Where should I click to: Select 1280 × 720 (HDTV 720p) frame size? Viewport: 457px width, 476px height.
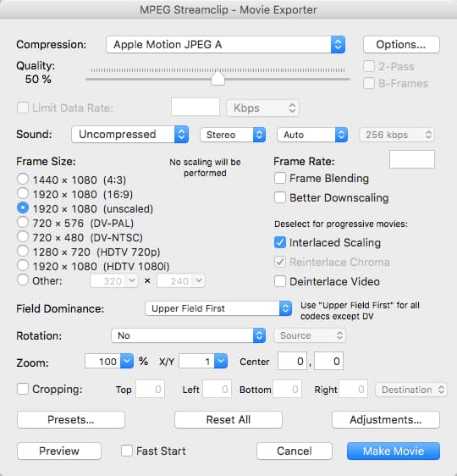coord(23,251)
